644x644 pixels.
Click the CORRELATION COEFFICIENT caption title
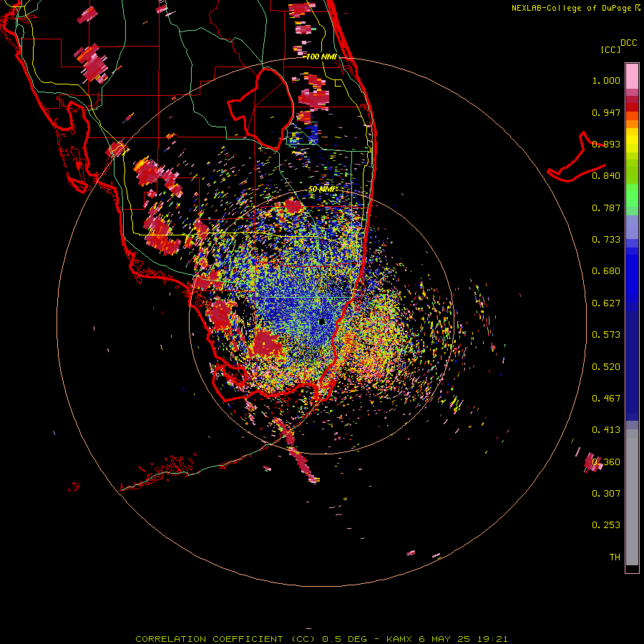209,639
